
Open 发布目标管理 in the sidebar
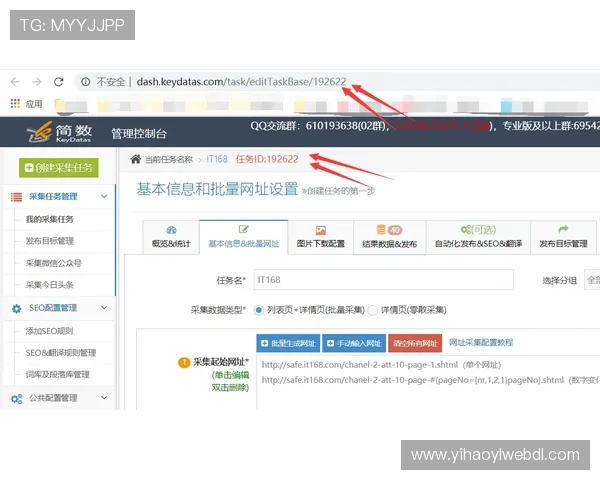click(x=49, y=241)
